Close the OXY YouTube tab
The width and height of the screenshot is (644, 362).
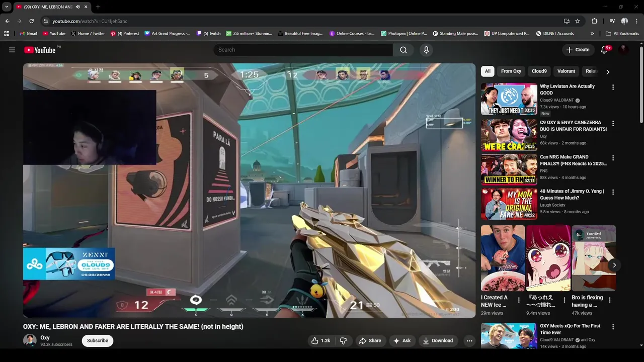point(86,7)
